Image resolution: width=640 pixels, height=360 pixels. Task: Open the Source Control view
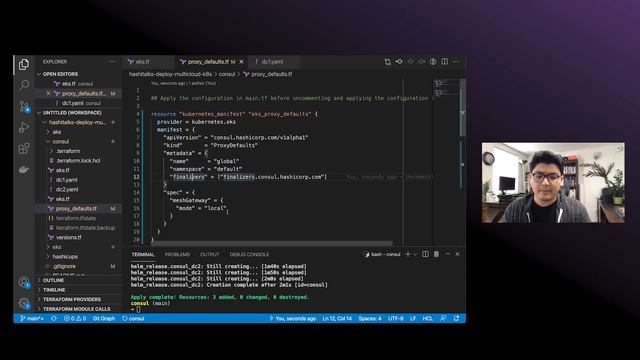pyautogui.click(x=24, y=107)
